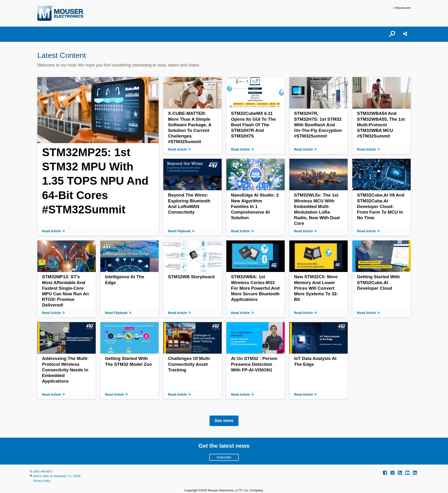Open the search magnifier icon
Image resolution: width=448 pixels, height=493 pixels.
(x=392, y=34)
